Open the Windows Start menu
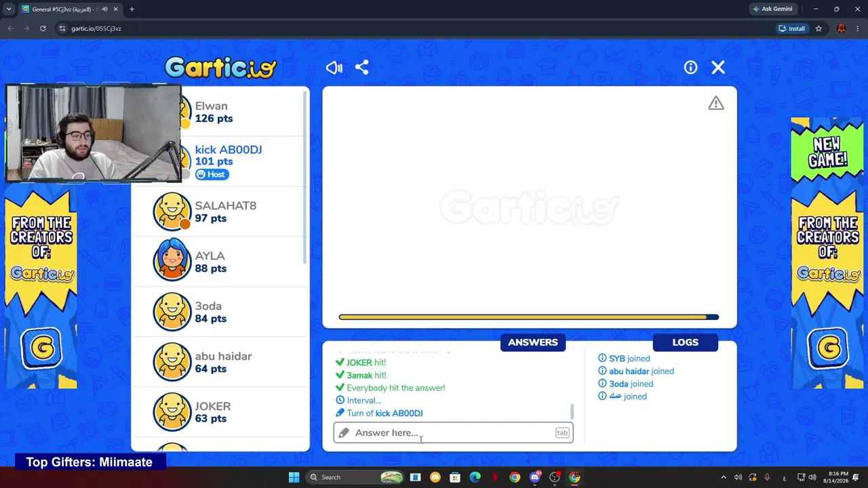Image resolution: width=868 pixels, height=488 pixels. [x=294, y=477]
